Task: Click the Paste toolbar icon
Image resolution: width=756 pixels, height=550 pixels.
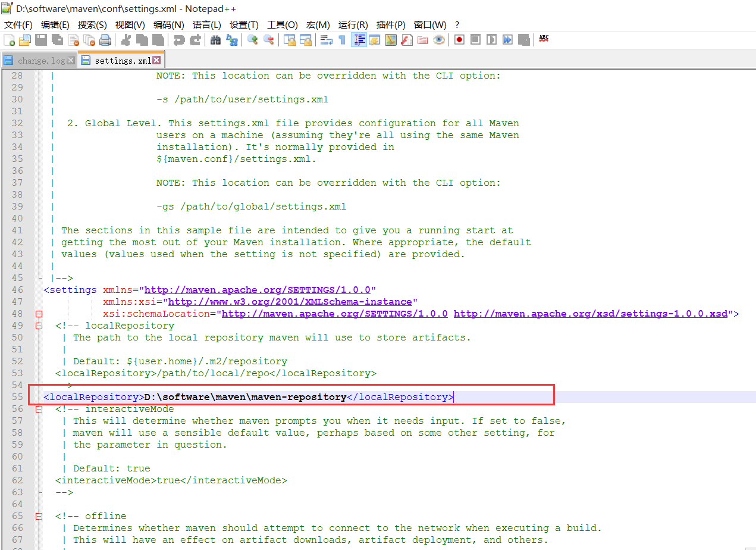Action: pyautogui.click(x=158, y=40)
